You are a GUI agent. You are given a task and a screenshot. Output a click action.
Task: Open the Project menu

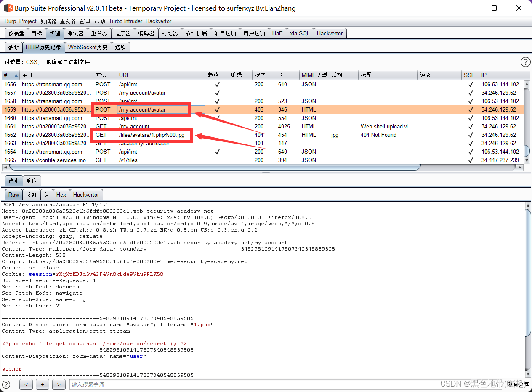click(28, 21)
